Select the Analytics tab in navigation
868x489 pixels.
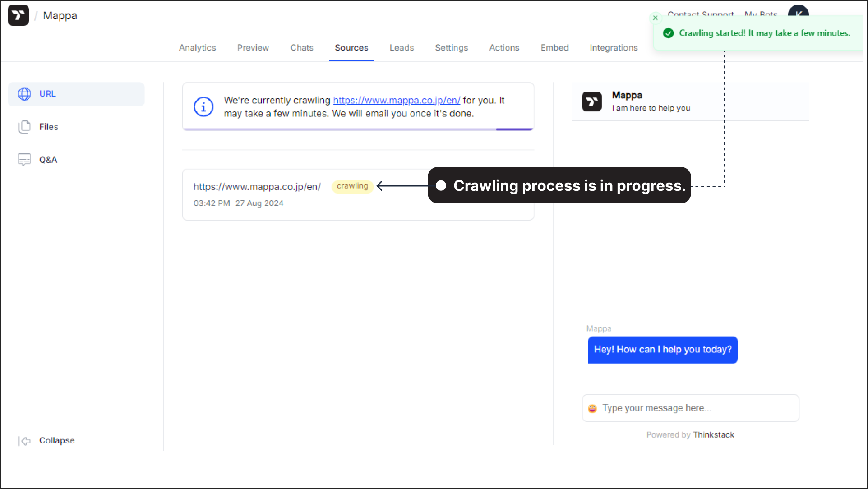pyautogui.click(x=197, y=48)
